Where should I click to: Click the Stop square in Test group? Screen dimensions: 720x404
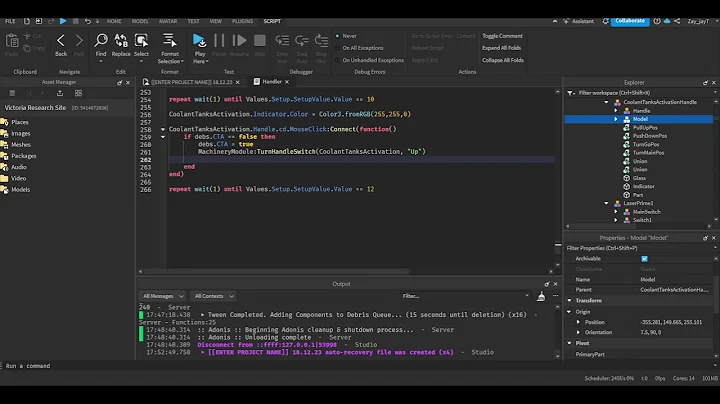[x=259, y=40]
